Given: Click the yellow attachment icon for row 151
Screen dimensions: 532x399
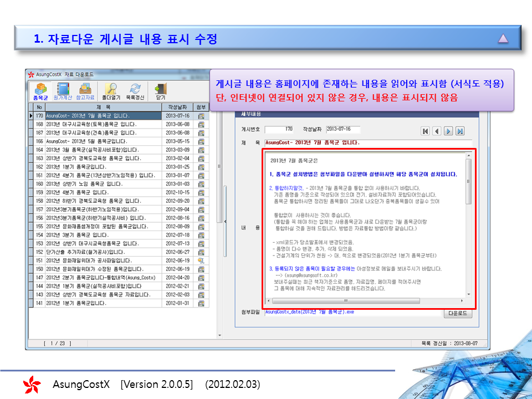Looking at the screenshot, I should tap(201, 260).
